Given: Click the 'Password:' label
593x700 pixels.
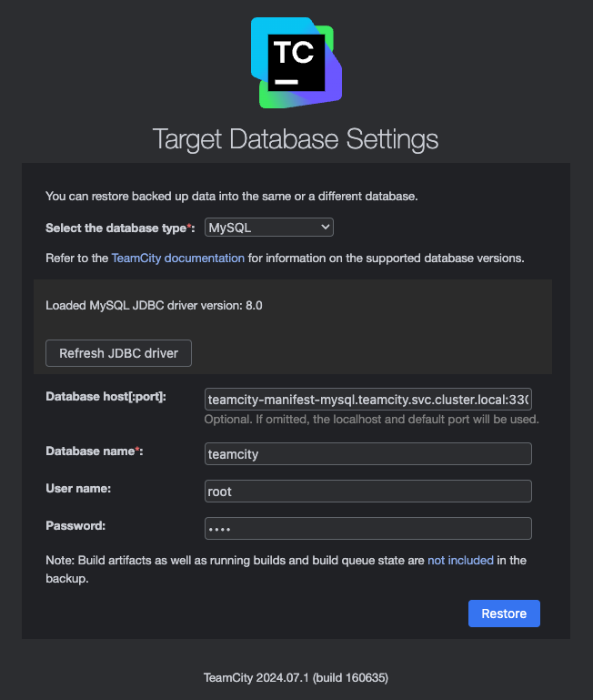Looking at the screenshot, I should [75, 526].
